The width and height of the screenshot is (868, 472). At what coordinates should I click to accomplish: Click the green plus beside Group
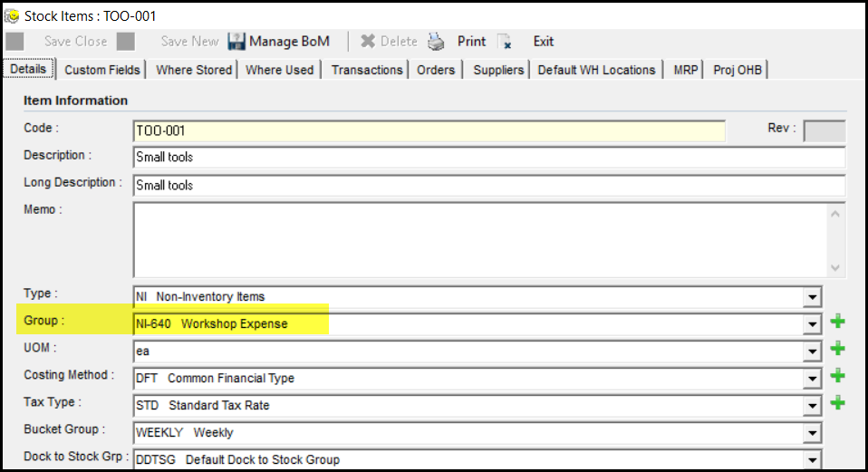[837, 322]
